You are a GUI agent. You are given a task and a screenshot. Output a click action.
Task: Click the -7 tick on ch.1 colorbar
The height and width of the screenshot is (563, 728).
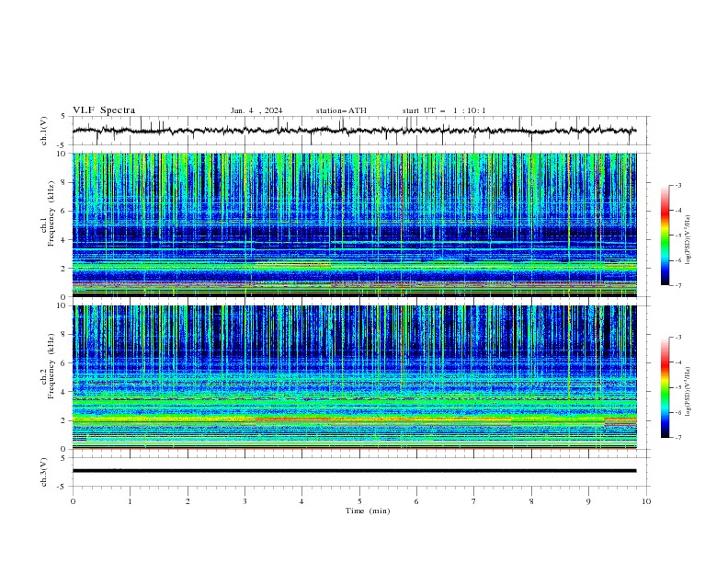678,285
